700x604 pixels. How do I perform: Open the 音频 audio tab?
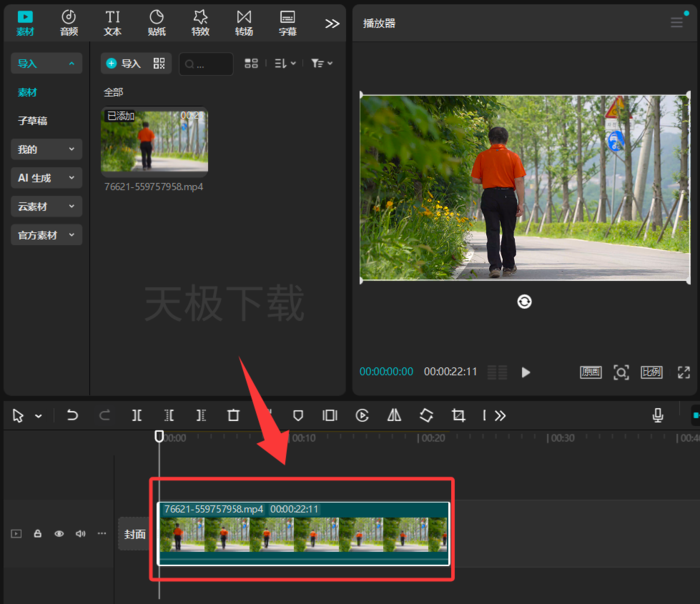(x=69, y=23)
